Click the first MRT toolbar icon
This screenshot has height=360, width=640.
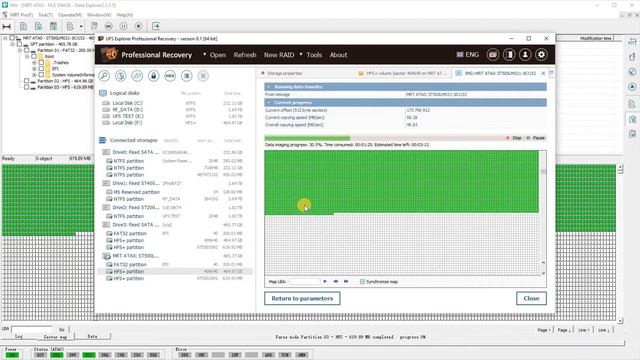(x=7, y=27)
